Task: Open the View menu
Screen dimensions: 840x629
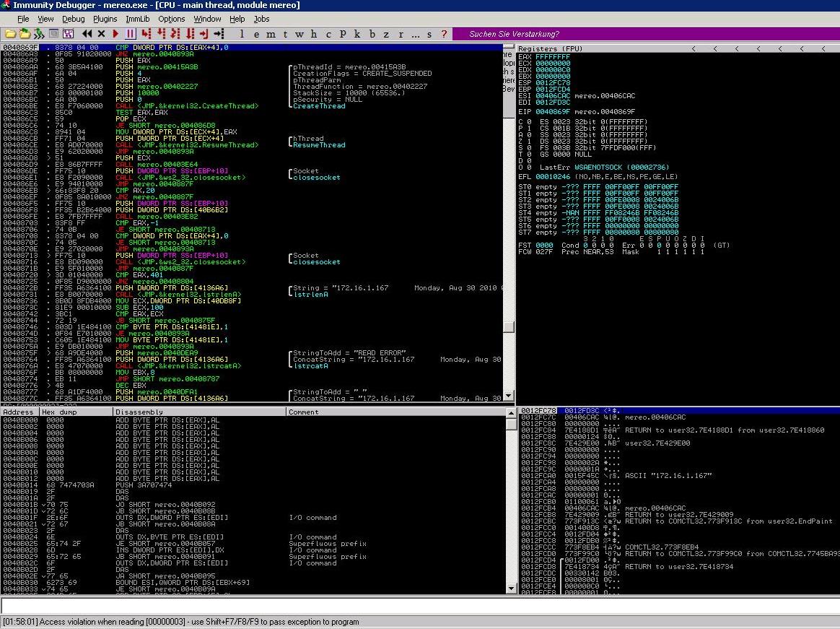Action: click(45, 19)
